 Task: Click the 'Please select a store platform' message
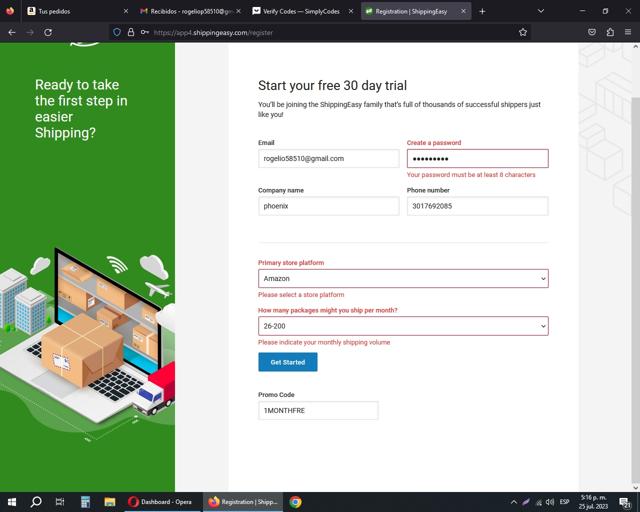[301, 295]
